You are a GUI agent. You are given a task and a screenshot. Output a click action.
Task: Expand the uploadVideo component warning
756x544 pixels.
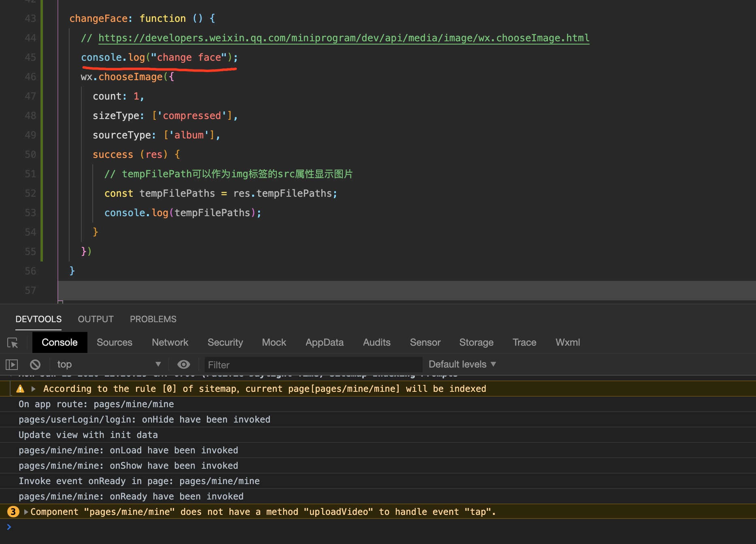[x=26, y=512]
